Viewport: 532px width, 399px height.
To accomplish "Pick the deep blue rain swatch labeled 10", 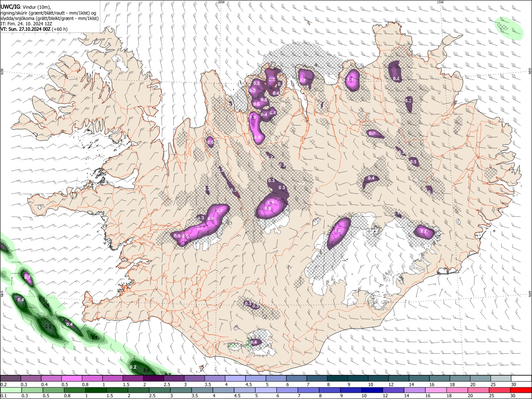I will pyautogui.click(x=372, y=390).
